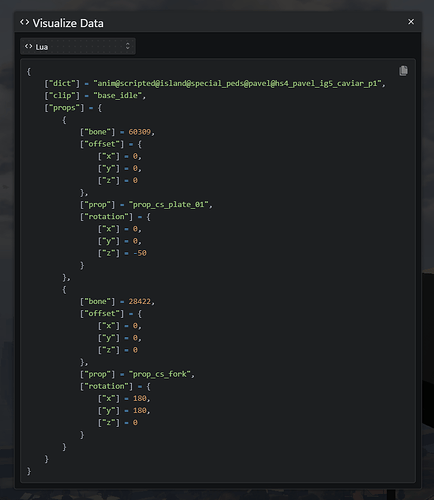Click the "prop_cs_plate_01" string
Viewport: 434px width, 500px height.
click(x=169, y=204)
